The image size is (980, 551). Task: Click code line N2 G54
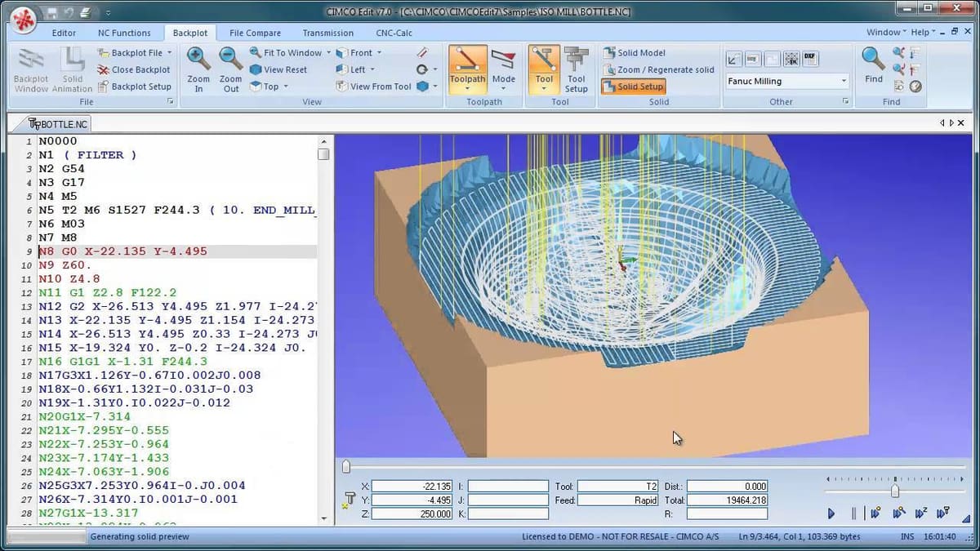[x=61, y=168]
